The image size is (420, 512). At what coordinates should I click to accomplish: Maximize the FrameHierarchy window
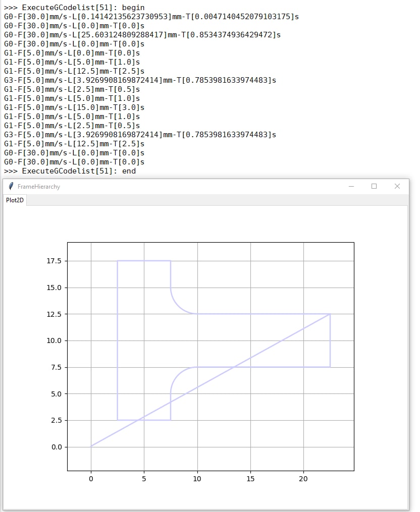click(x=374, y=186)
